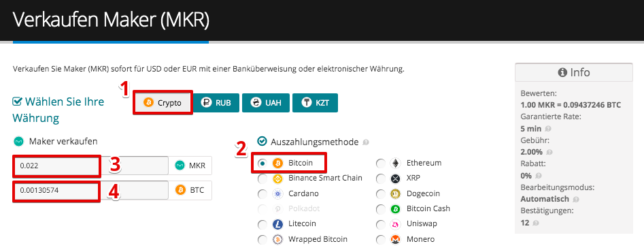The height and width of the screenshot is (248, 644).
Task: Switch to the RUB currency tab
Action: 216,103
